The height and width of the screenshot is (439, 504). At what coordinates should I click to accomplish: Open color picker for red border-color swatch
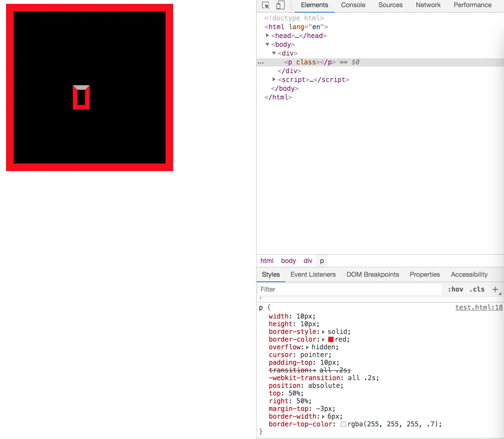click(x=331, y=339)
